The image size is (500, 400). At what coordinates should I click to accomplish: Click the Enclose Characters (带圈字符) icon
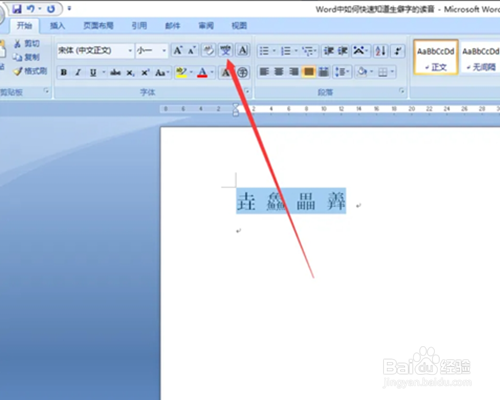tap(243, 72)
